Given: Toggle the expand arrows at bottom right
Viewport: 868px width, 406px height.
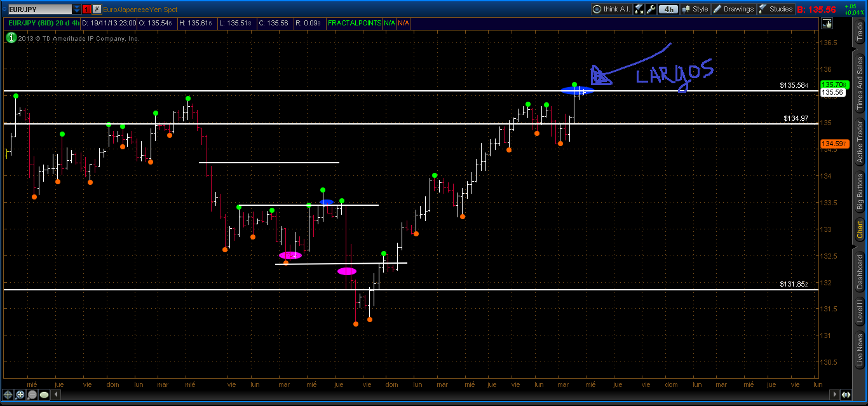Looking at the screenshot, I should 846,395.
